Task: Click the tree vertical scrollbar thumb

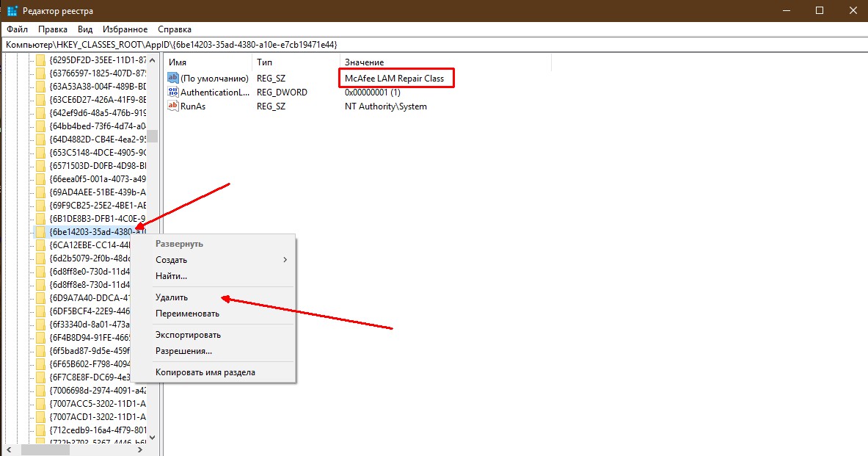Action: coord(152,136)
